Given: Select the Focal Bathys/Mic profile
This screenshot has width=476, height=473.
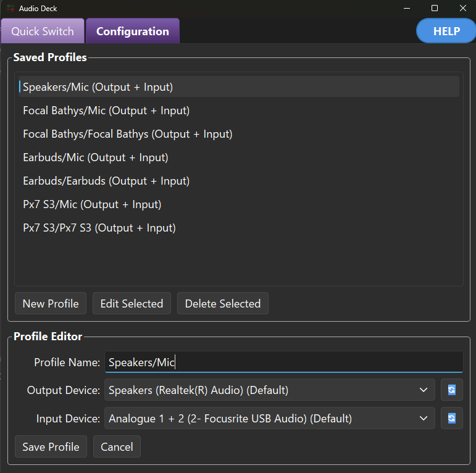Looking at the screenshot, I should (238, 111).
